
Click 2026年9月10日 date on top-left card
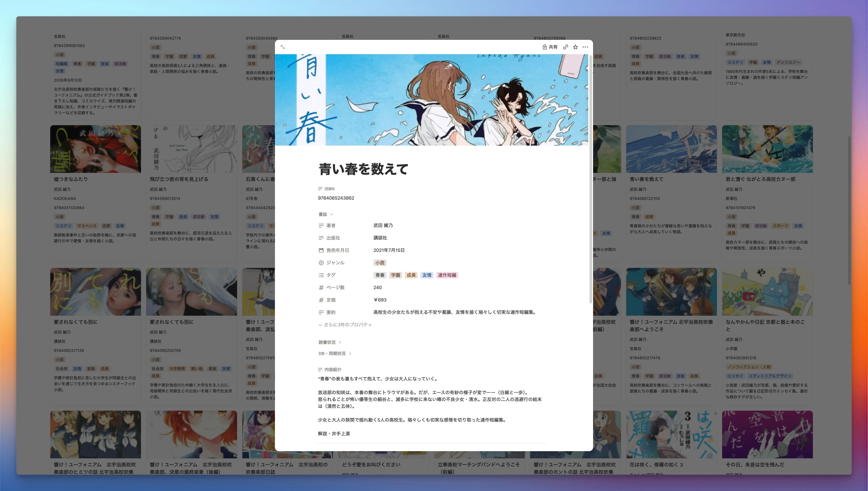click(68, 80)
